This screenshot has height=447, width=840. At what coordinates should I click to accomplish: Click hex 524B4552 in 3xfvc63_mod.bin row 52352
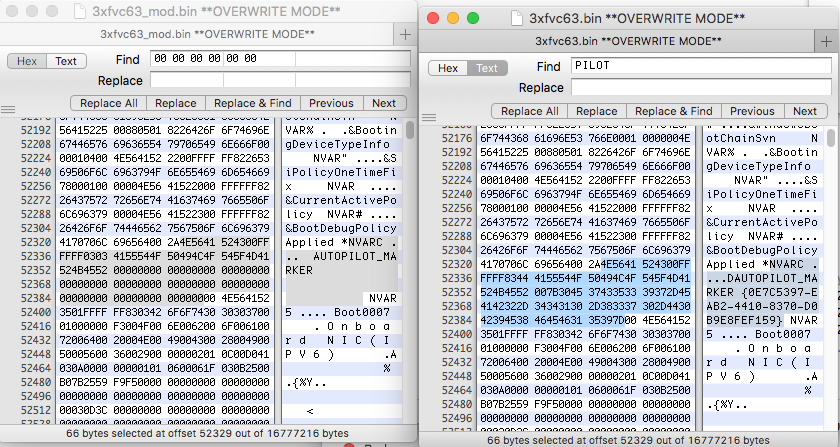[84, 270]
